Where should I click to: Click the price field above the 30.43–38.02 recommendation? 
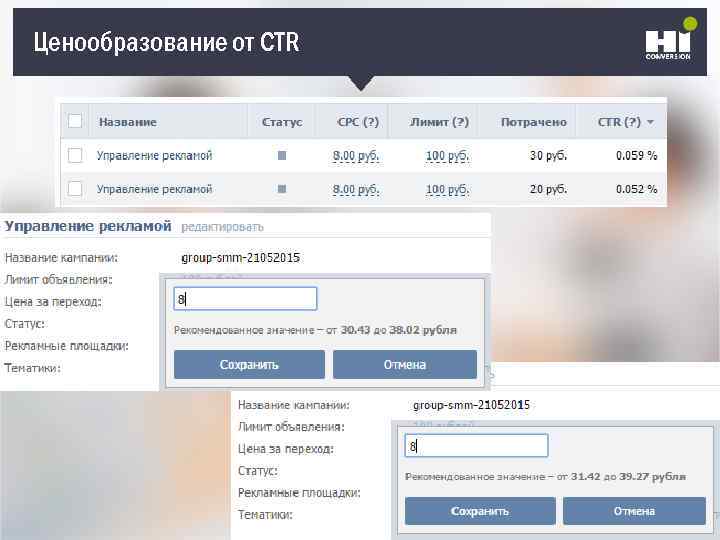click(245, 299)
